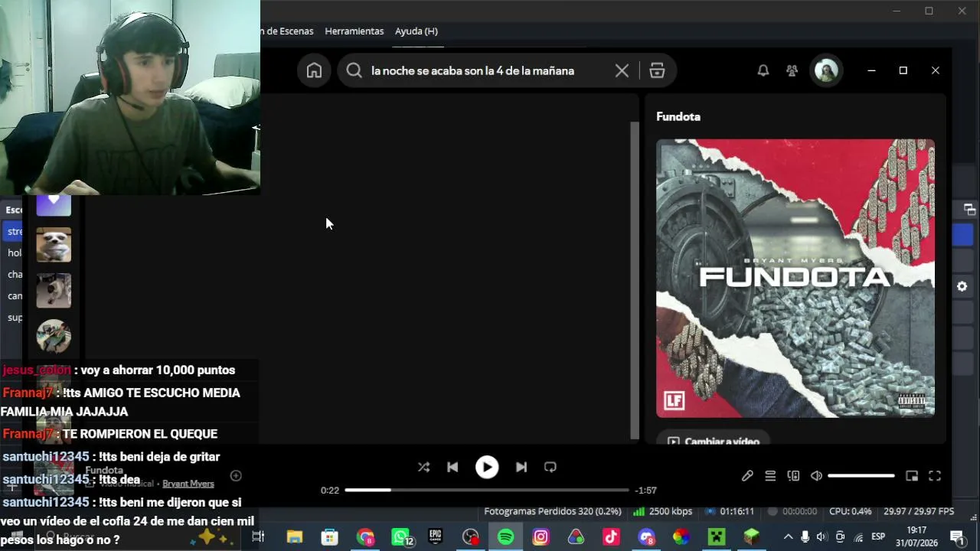Screen dimensions: 980x551
Task: Expand the system tray hidden icons chevron
Action: (788, 537)
